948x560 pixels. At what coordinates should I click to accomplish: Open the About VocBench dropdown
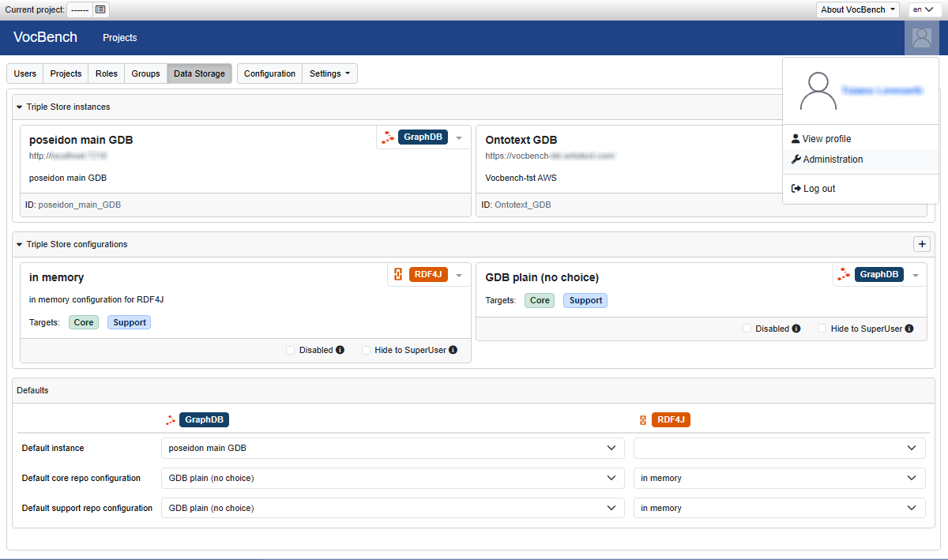858,9
